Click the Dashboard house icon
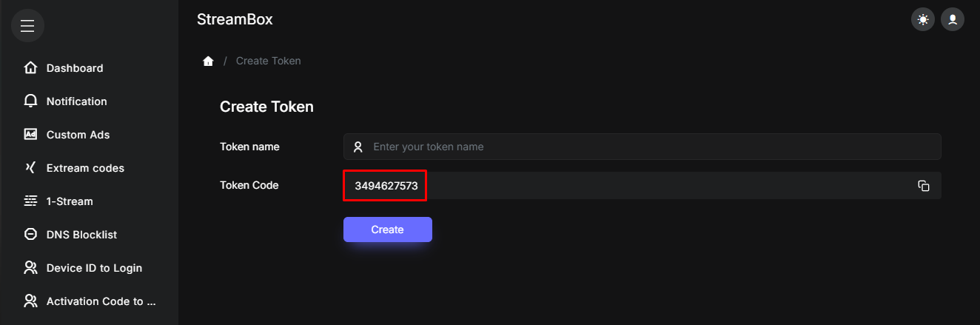 click(30, 68)
